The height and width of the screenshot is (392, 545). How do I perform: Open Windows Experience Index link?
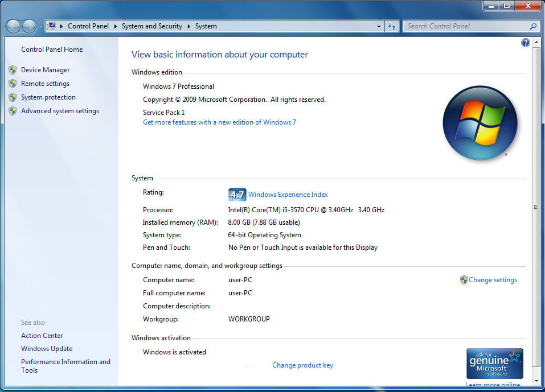(288, 195)
